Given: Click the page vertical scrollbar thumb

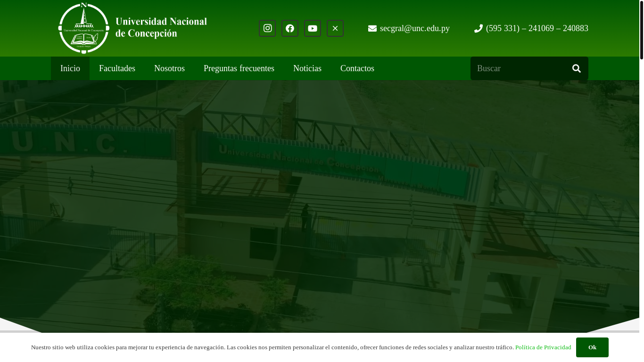Looking at the screenshot, I should (x=642, y=30).
